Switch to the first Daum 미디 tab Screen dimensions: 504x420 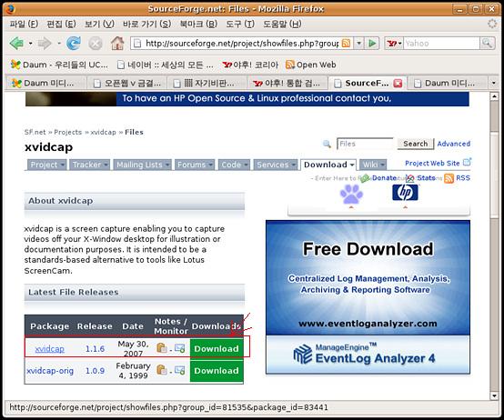tap(46, 83)
